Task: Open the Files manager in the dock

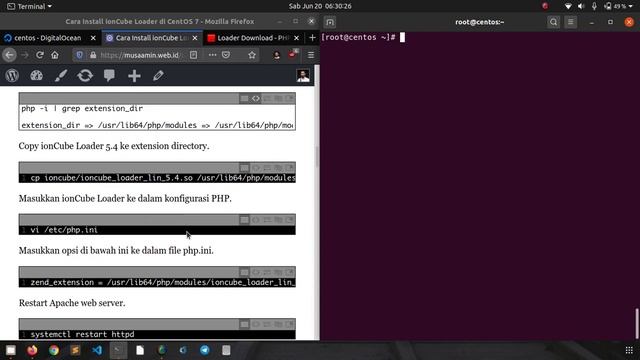Action: 11,350
